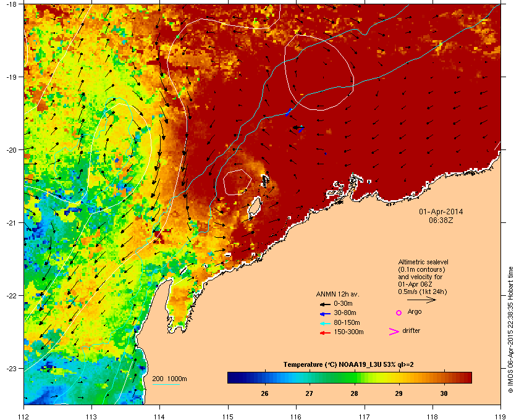Click the cyan bathymetry legend line
Image resolution: width=519 pixels, height=420 pixels.
pos(166,385)
